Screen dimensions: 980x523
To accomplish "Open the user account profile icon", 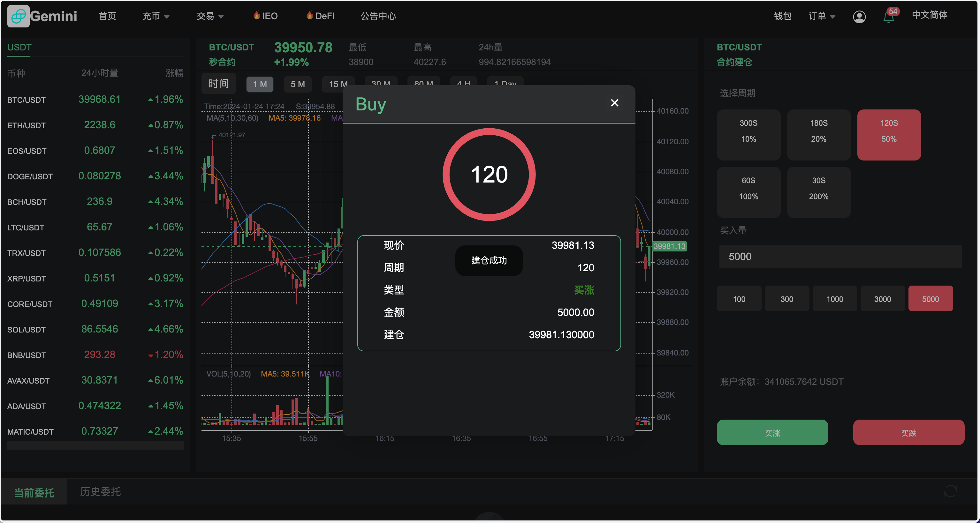I will tap(859, 17).
